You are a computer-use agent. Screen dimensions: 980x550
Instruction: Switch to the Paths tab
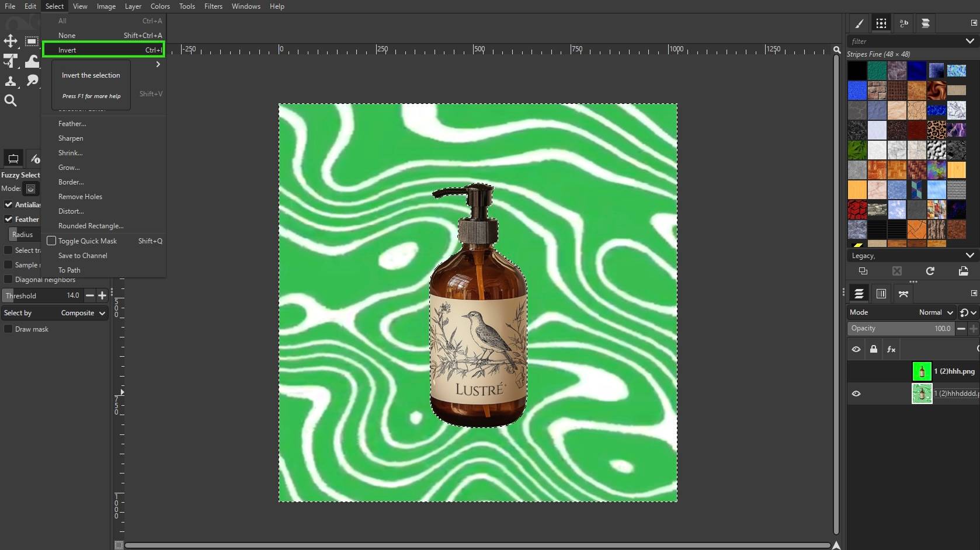pos(903,294)
